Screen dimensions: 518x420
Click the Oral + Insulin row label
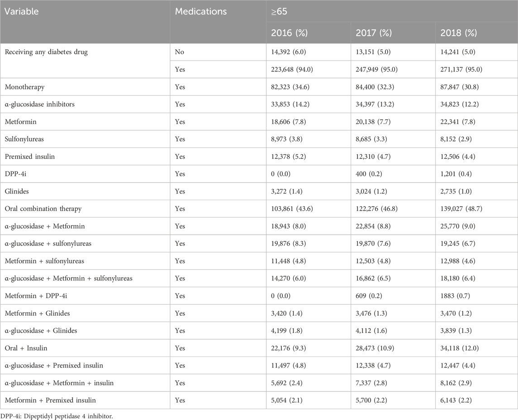26,349
